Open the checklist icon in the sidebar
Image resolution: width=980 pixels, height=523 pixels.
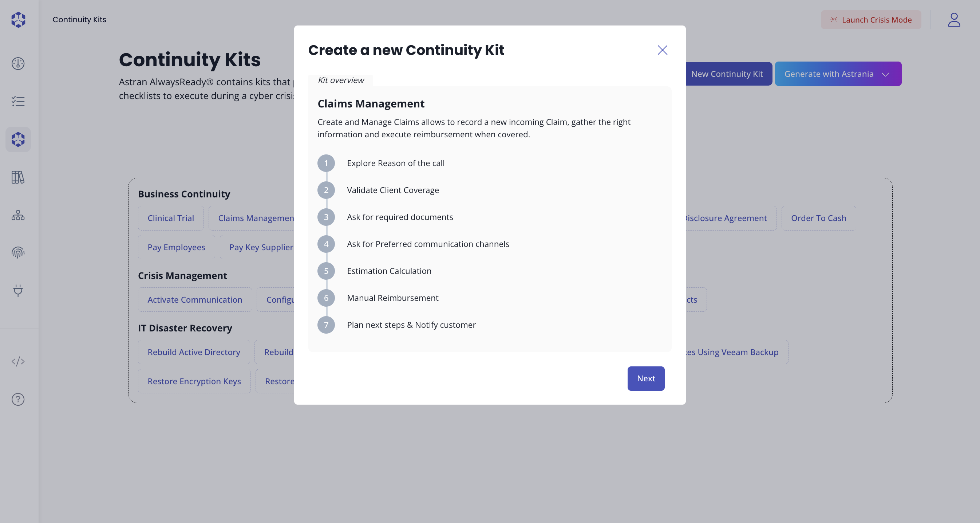(x=18, y=101)
